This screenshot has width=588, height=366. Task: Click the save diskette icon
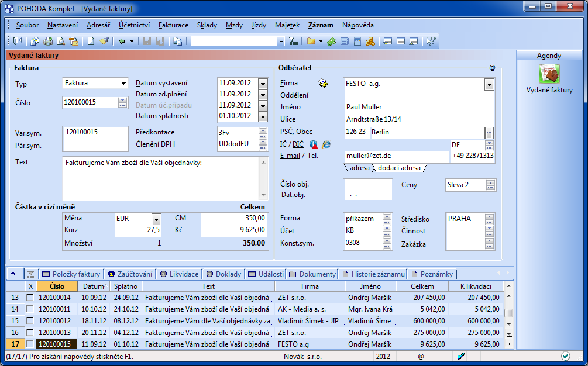coord(147,41)
